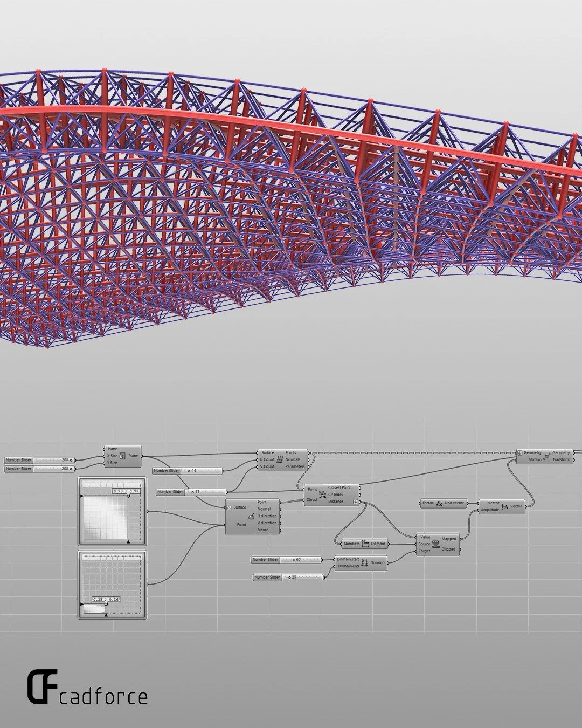The image size is (582, 728).
Task: Click the Amplitude vector component icon
Action: tap(504, 506)
